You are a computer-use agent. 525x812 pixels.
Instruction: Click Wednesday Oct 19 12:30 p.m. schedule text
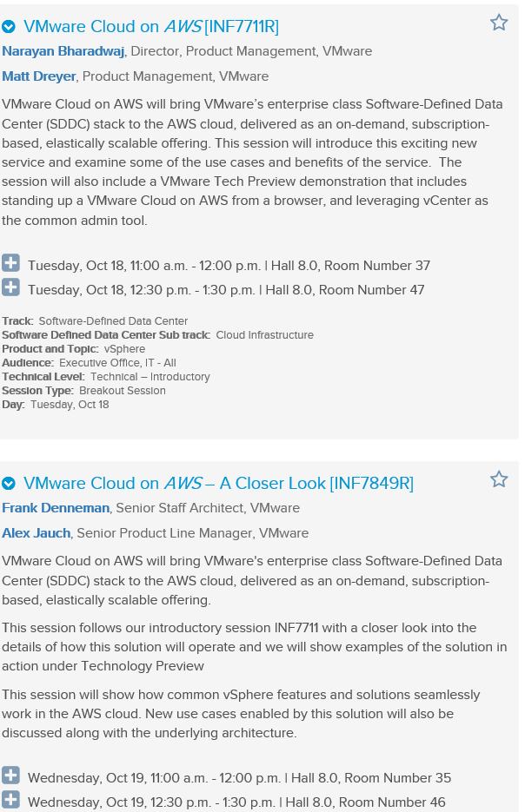[236, 802]
